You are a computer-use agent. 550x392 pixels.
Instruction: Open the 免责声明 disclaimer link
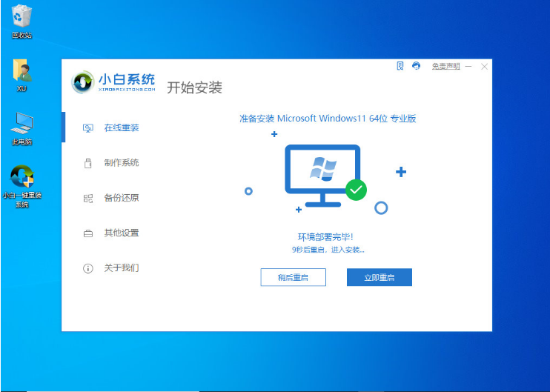tap(445, 66)
